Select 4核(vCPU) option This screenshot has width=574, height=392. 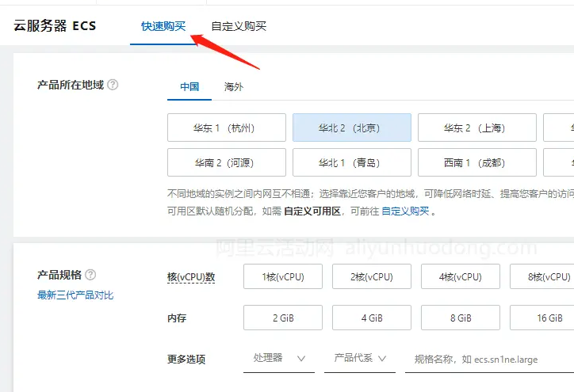click(461, 277)
